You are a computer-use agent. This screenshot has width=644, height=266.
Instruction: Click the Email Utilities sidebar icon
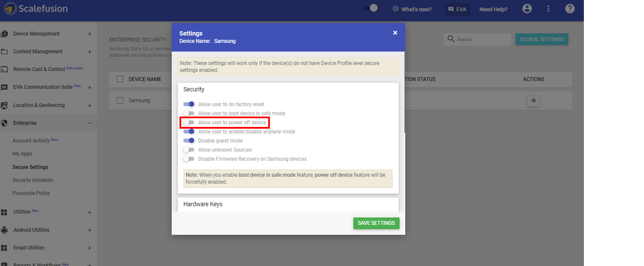(4, 248)
